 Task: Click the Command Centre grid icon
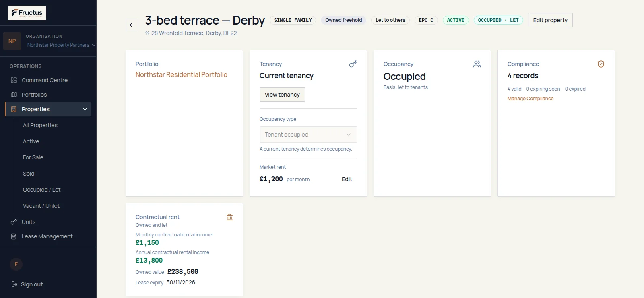14,80
